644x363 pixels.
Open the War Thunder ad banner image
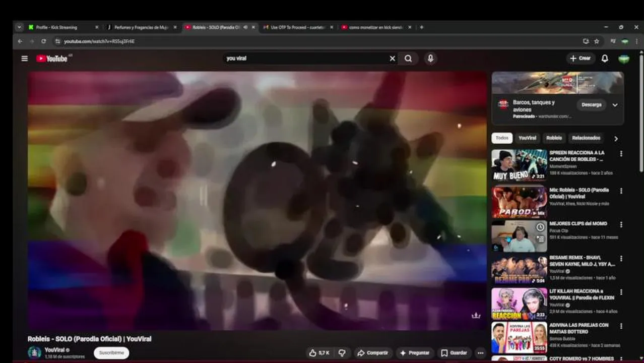(558, 83)
